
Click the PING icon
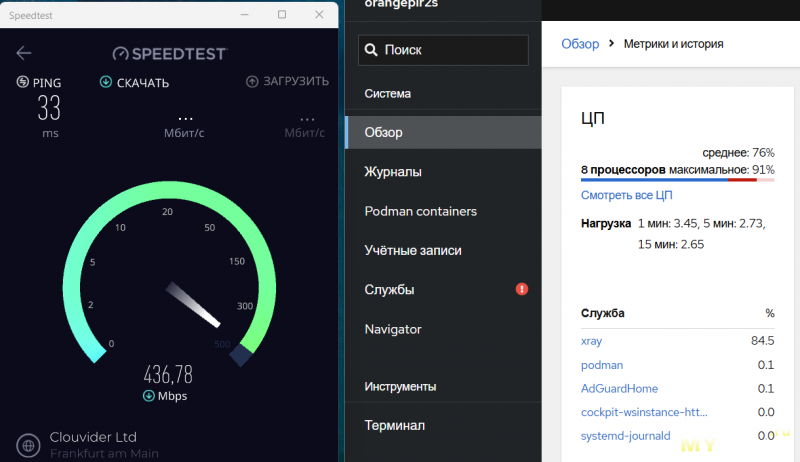22,82
